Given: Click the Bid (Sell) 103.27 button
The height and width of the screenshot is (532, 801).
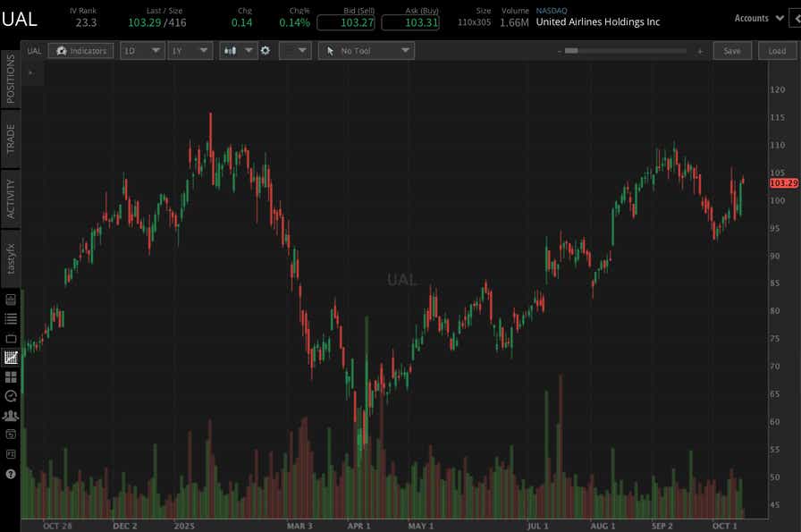Looking at the screenshot, I should [x=346, y=22].
